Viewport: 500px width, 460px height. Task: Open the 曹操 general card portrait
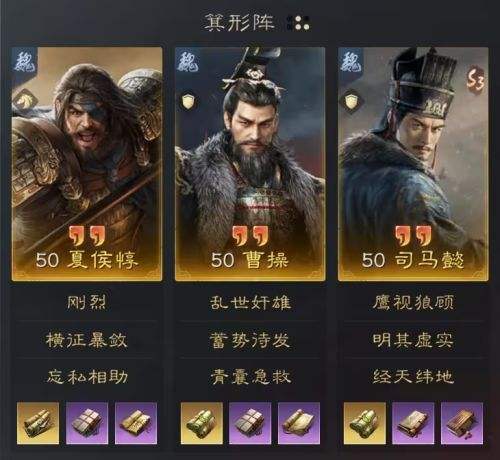(250, 164)
